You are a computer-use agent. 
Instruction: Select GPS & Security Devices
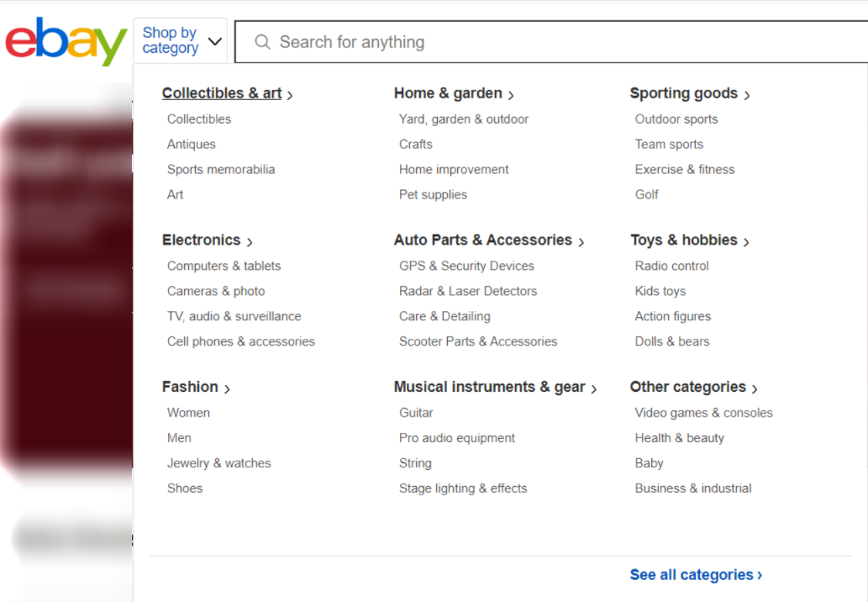pyautogui.click(x=466, y=266)
